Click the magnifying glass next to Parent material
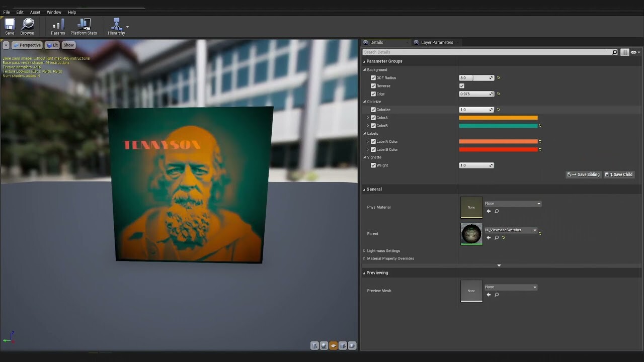 point(497,238)
